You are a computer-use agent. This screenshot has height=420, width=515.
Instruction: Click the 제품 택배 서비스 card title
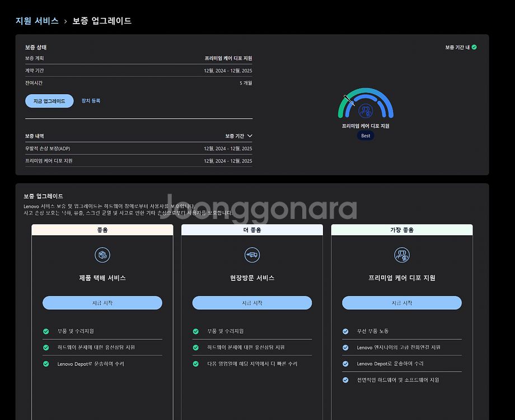(102, 278)
